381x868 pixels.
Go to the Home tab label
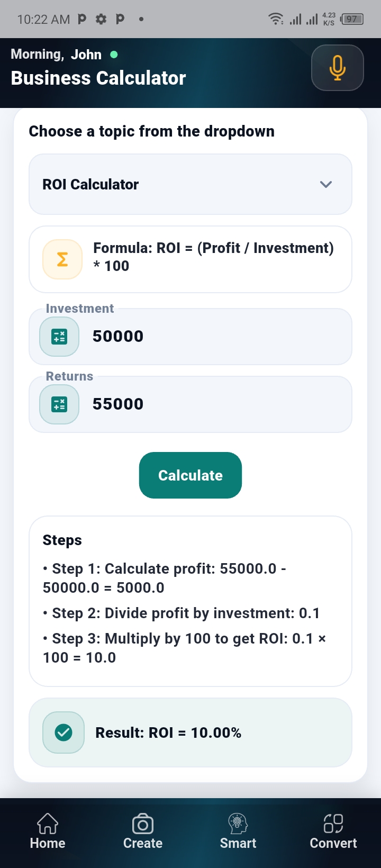(48, 843)
